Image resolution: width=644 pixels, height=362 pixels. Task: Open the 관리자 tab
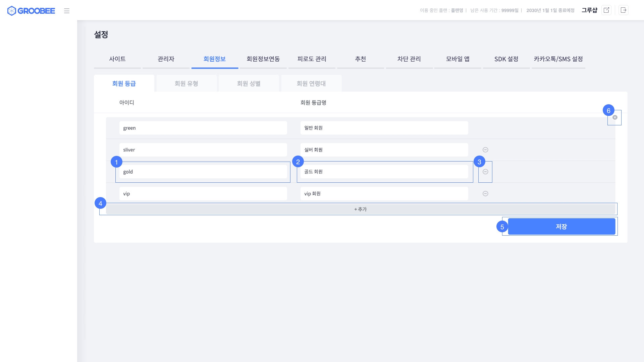pyautogui.click(x=166, y=59)
